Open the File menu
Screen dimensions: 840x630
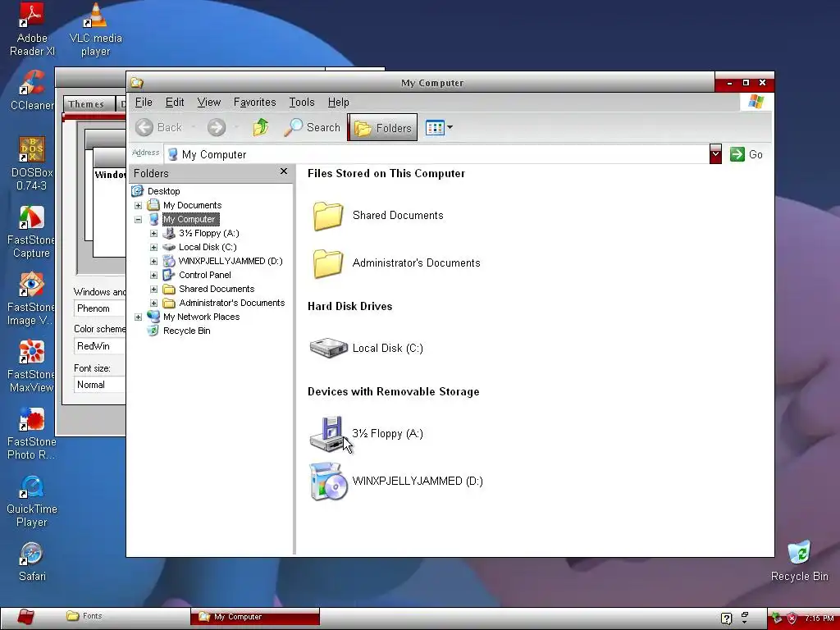pos(144,102)
